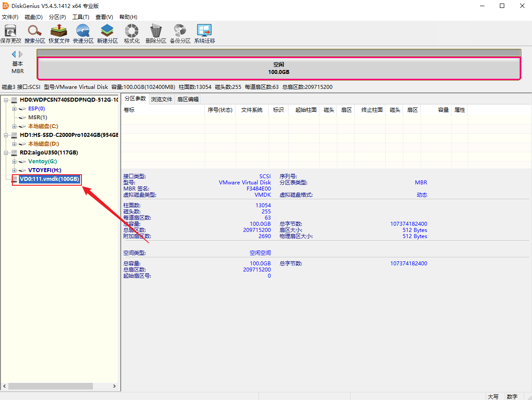Click the MSR(1) partition icon in the tree

click(x=23, y=117)
